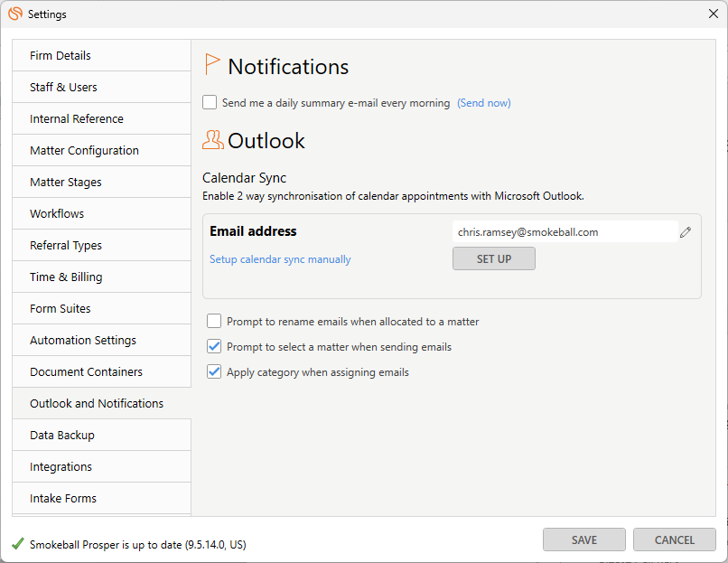This screenshot has height=563, width=728.
Task: Enable daily summary e-mail checkbox
Action: [x=210, y=102]
